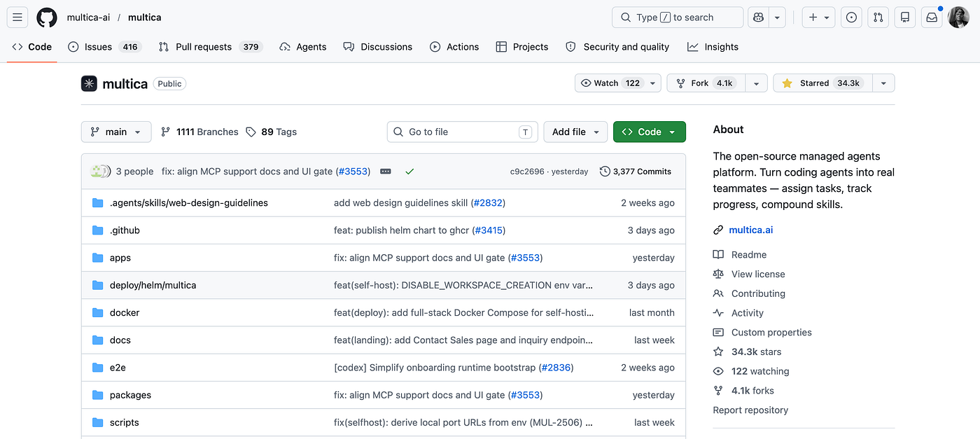Viewport: 980px width, 439px height.
Task: Open the Pull requests tab
Action: pyautogui.click(x=210, y=47)
